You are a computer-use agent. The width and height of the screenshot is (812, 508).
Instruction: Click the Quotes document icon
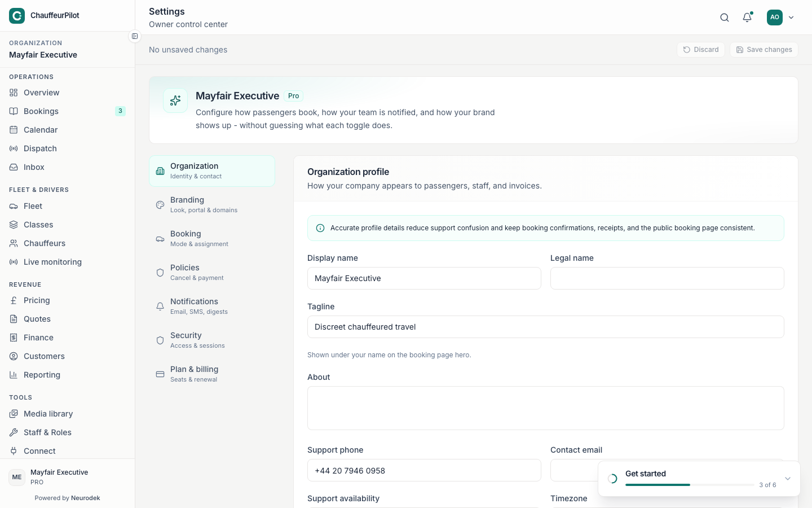(14, 319)
